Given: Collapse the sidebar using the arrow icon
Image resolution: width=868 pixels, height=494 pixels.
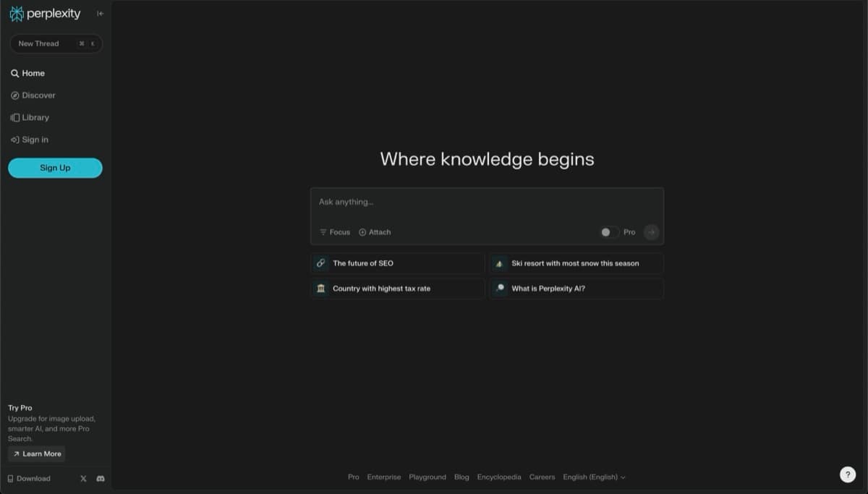Looking at the screenshot, I should point(100,13).
